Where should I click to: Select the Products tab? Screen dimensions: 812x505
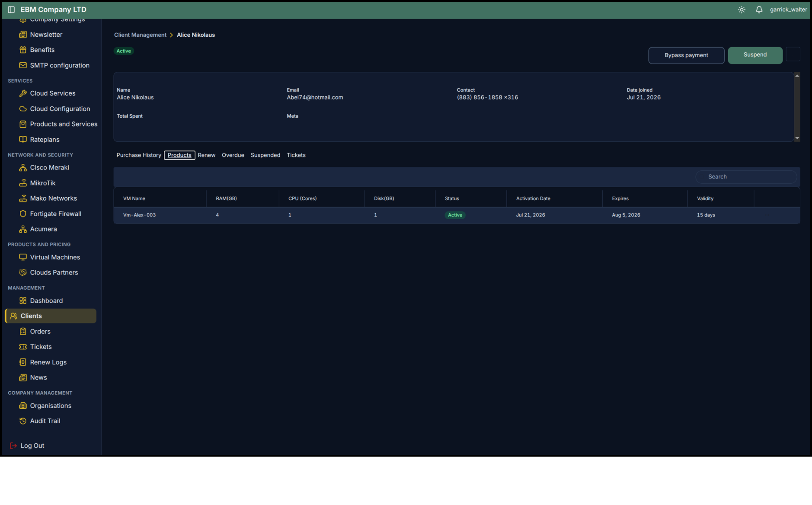pyautogui.click(x=179, y=155)
